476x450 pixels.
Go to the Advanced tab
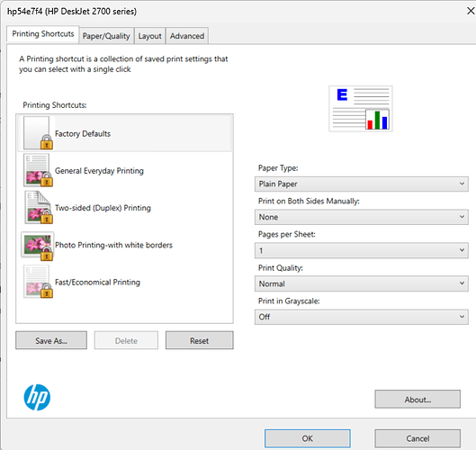click(x=187, y=36)
